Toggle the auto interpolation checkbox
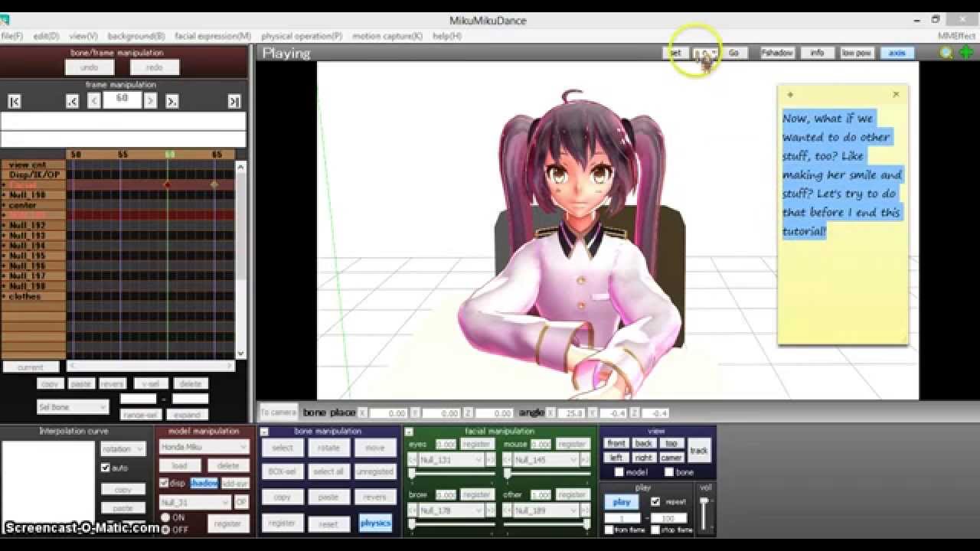Screen dimensions: 980x551 106,468
